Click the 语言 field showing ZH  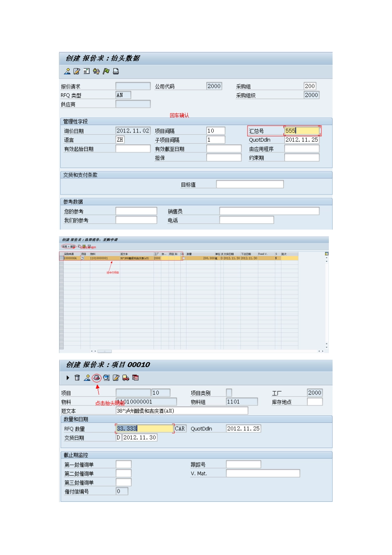[x=120, y=140]
